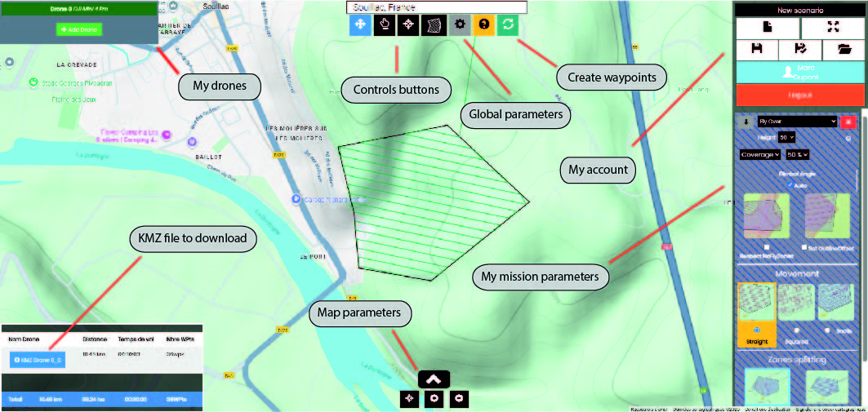The height and width of the screenshot is (412, 868).
Task: Click the red Logout button
Action: [x=799, y=95]
